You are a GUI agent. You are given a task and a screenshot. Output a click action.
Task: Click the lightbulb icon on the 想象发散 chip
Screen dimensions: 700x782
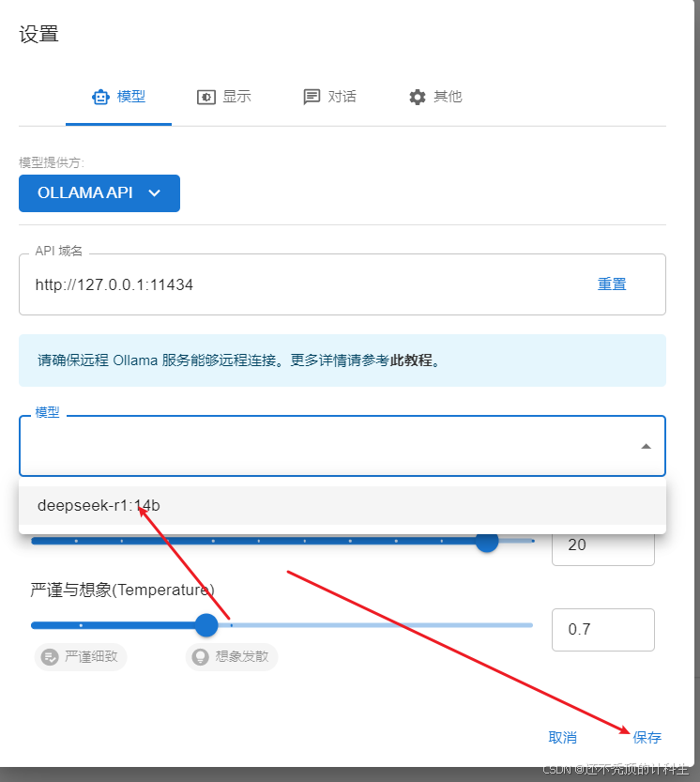(201, 657)
